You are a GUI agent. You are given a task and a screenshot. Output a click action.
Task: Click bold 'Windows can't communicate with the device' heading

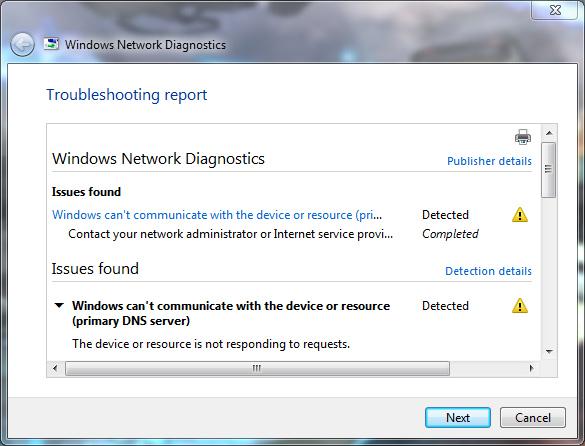point(231,313)
